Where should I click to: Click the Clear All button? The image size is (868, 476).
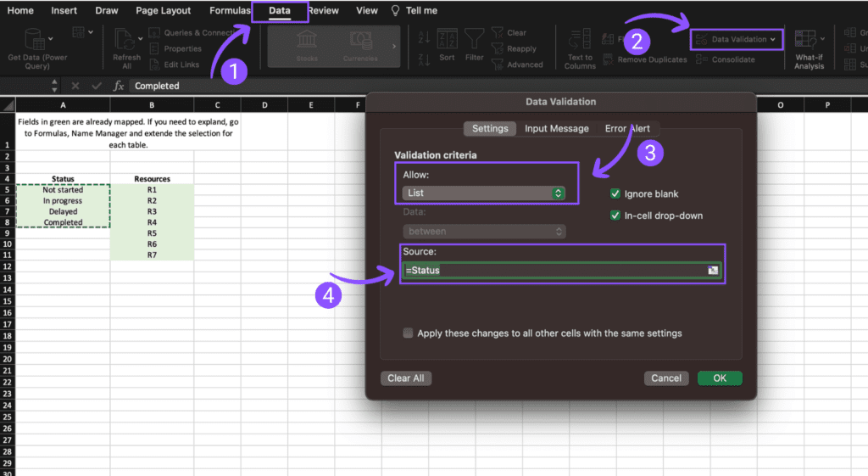click(406, 378)
